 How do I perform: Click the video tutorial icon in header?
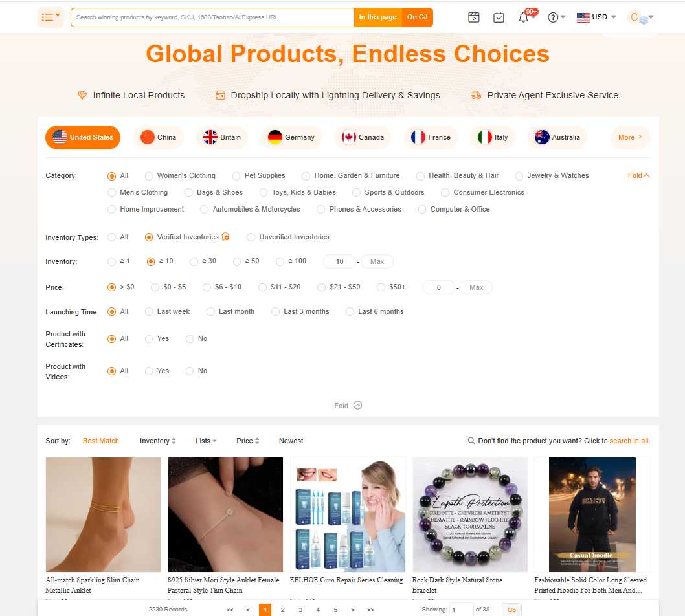click(473, 17)
